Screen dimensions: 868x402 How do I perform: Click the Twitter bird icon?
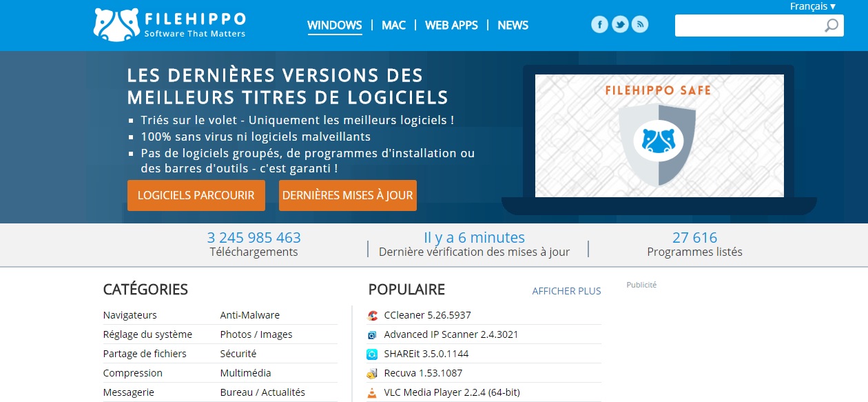click(x=620, y=23)
